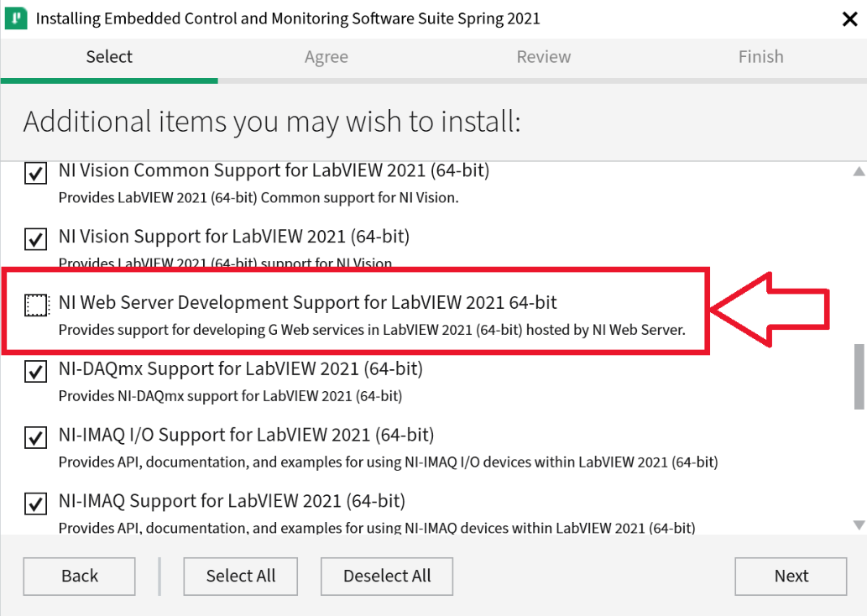Viewport: 867px width, 616px height.
Task: Switch to the Select step tab
Action: coord(109,57)
